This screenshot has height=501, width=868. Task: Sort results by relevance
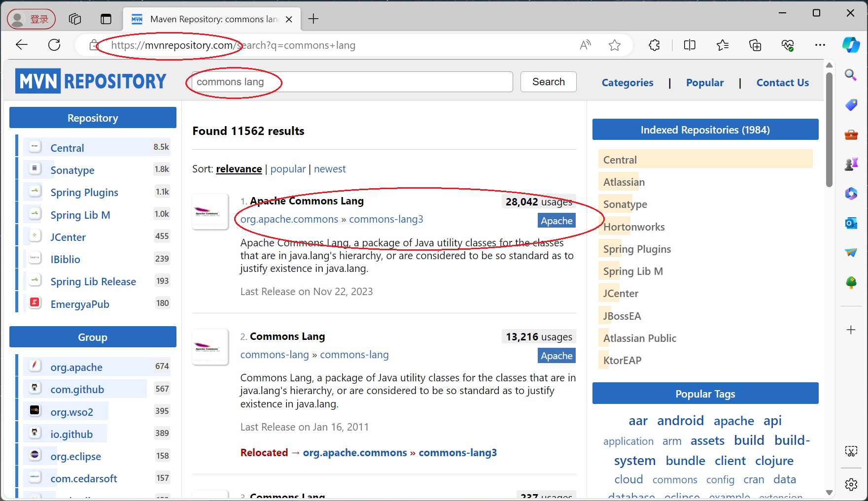239,169
